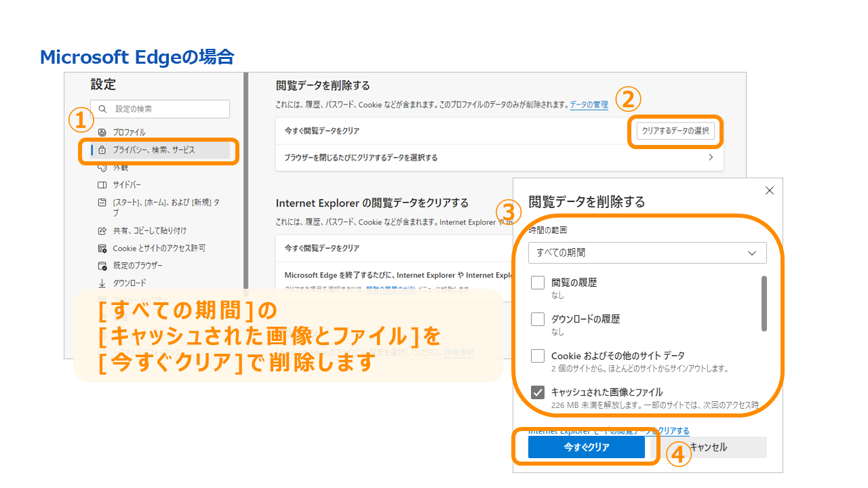868x488 pixels.
Task: Click the profile icon in settings sidebar
Action: coord(102,132)
